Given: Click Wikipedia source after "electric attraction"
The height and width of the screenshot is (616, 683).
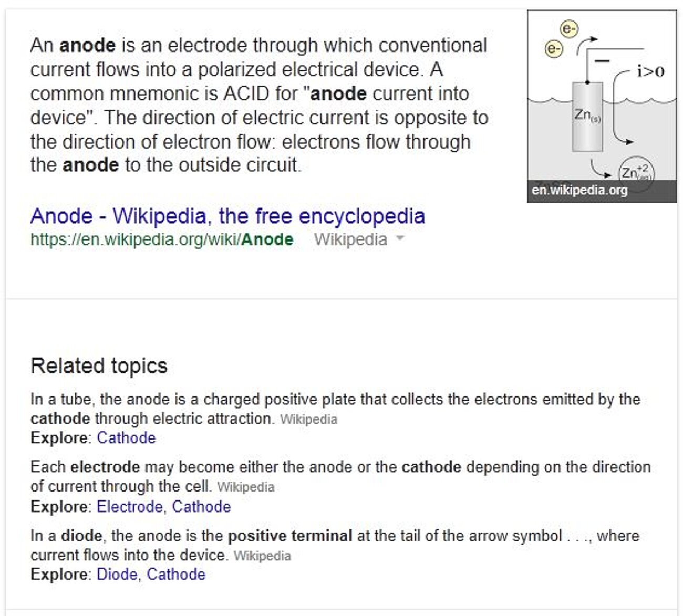Looking at the screenshot, I should (308, 420).
